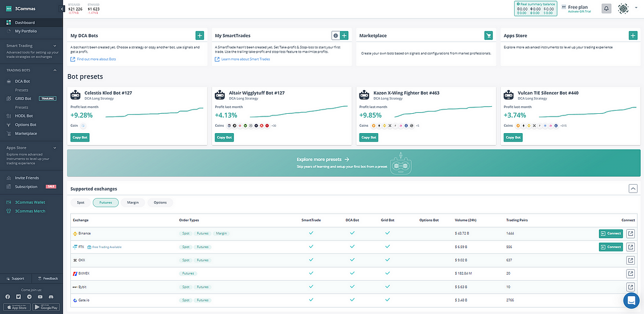Copy the Altair Wigglytuff Bot #127
The image size is (644, 314).
[x=224, y=137]
